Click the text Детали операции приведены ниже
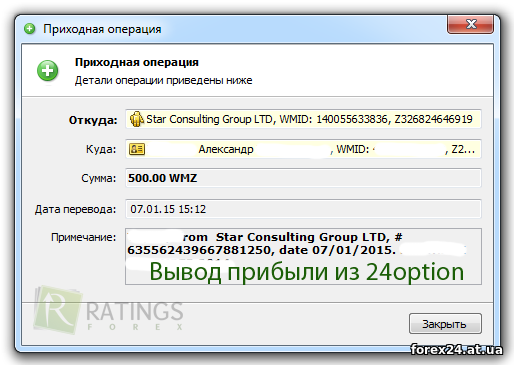Screen dimensions: 514x365 163,80
